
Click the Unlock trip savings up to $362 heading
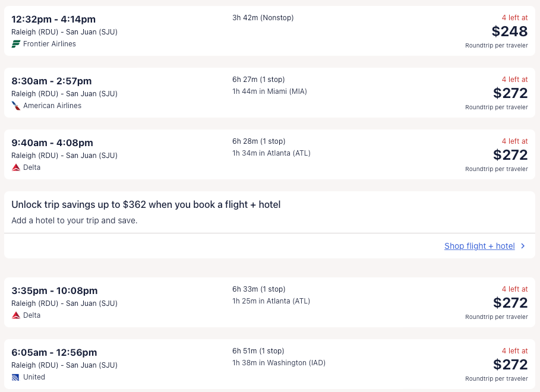click(x=146, y=205)
